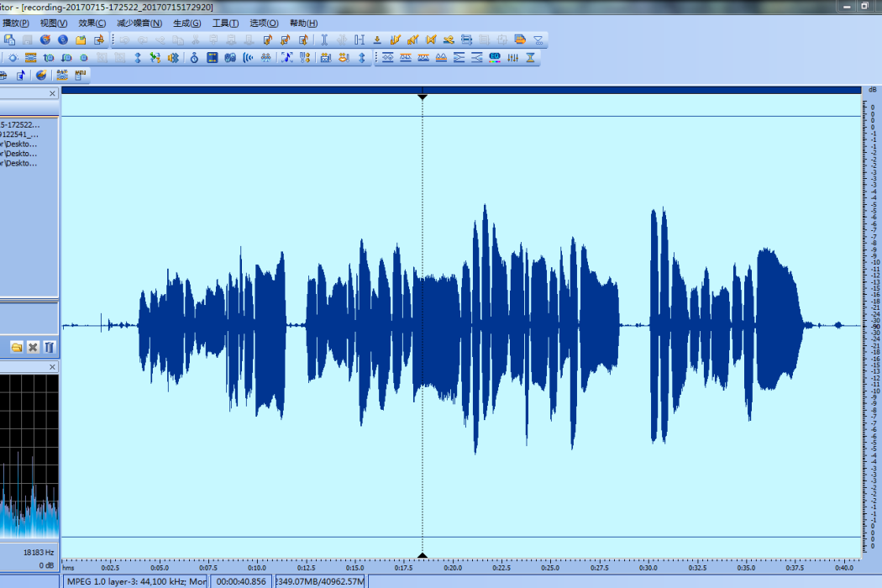Click the 00:00:40.856 duration status field
882x588 pixels.
[x=241, y=581]
